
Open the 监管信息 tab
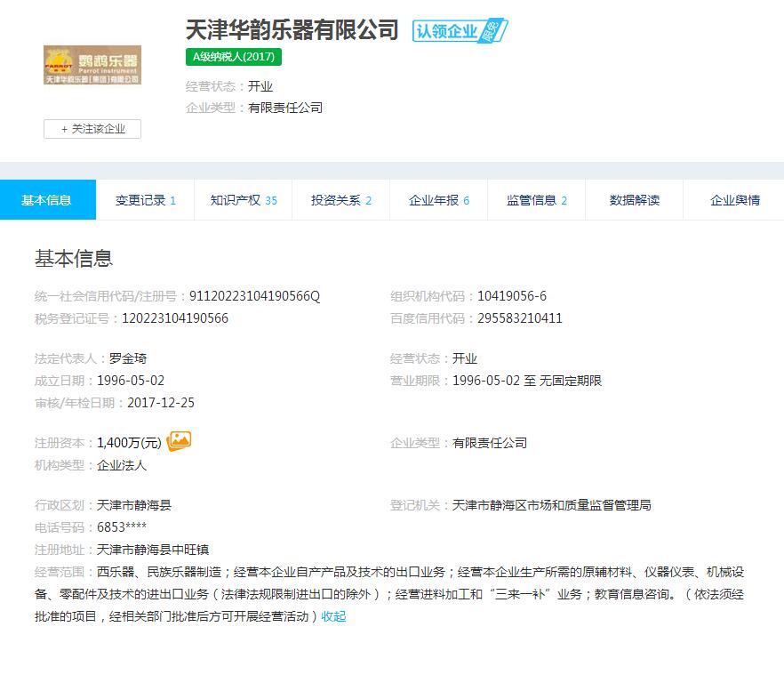pyautogui.click(x=537, y=200)
